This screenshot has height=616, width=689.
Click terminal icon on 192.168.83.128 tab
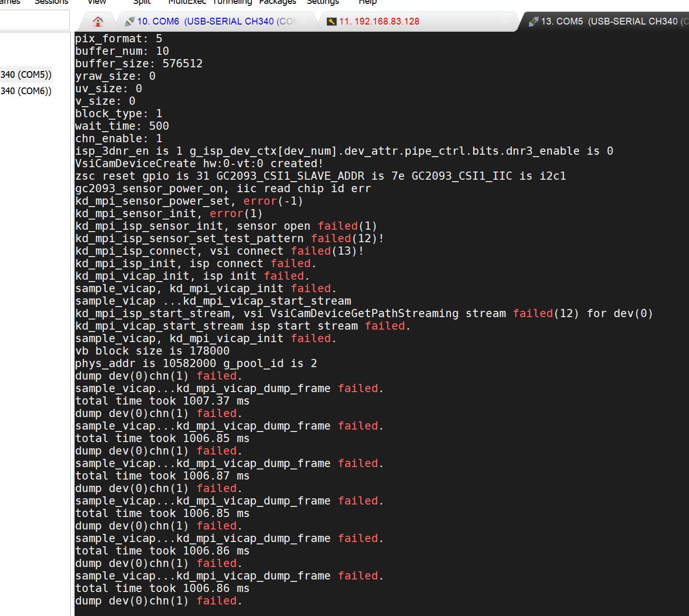pos(332,22)
